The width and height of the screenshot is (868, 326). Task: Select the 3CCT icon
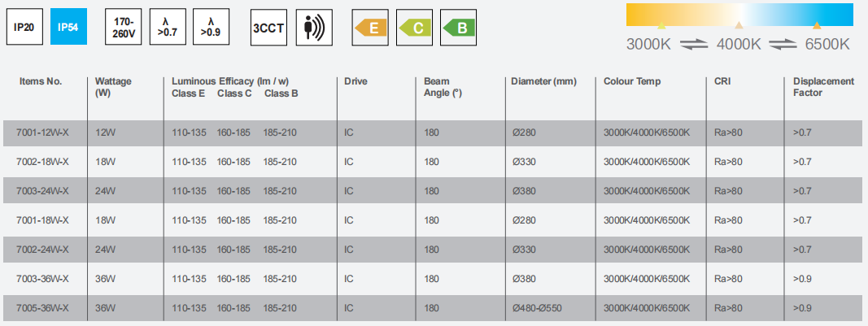268,27
